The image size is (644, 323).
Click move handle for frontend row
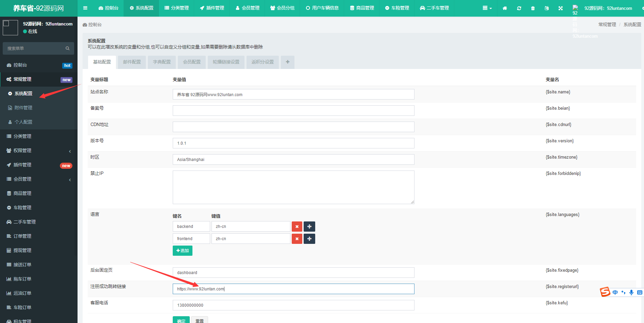309,239
